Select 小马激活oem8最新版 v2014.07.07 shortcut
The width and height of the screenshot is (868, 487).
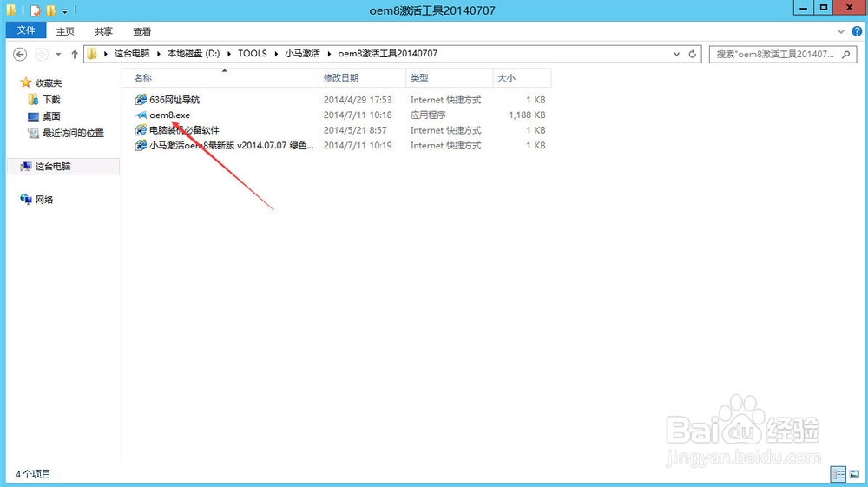232,146
